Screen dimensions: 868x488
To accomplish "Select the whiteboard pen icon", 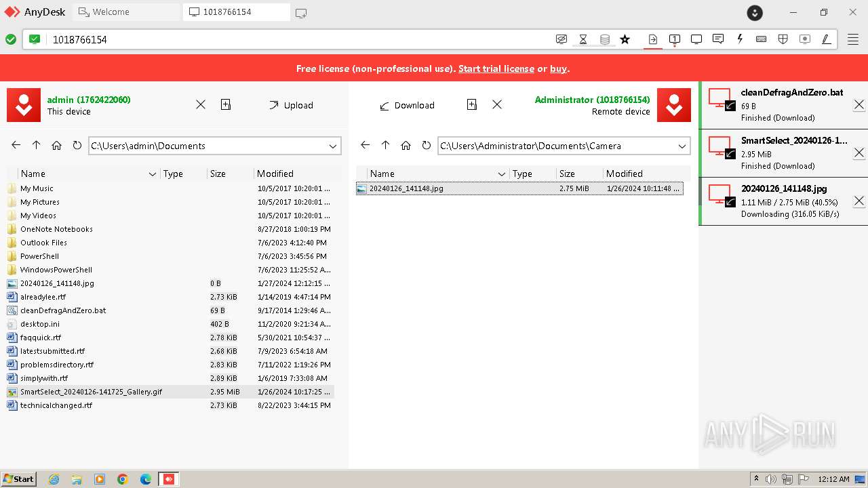I will click(826, 39).
